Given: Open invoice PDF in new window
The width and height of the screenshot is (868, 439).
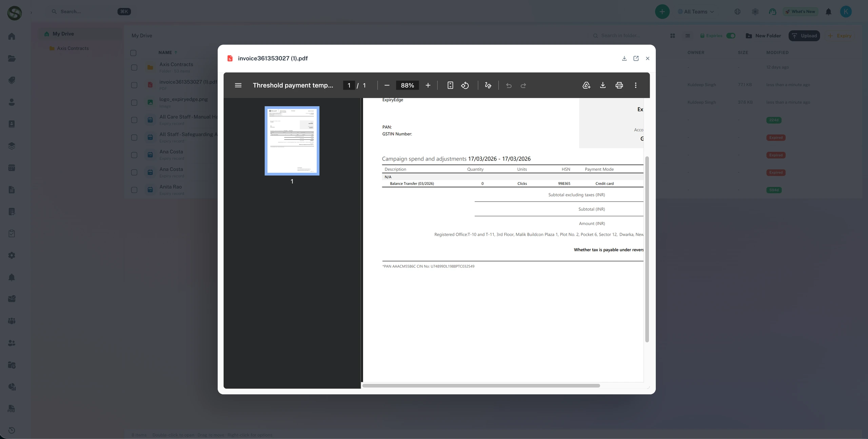Looking at the screenshot, I should pyautogui.click(x=636, y=58).
